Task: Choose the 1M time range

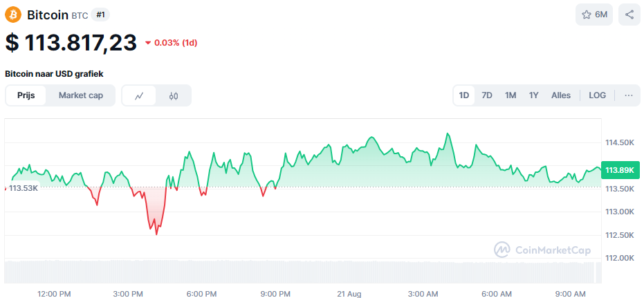Action: pos(510,95)
